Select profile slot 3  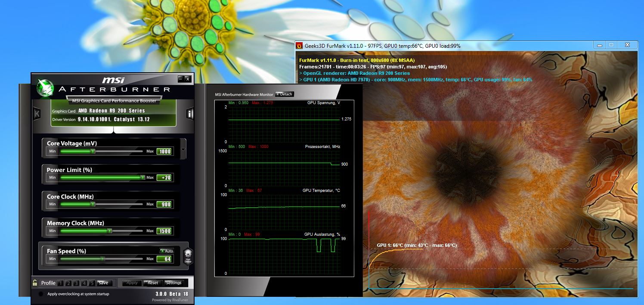tap(76, 283)
